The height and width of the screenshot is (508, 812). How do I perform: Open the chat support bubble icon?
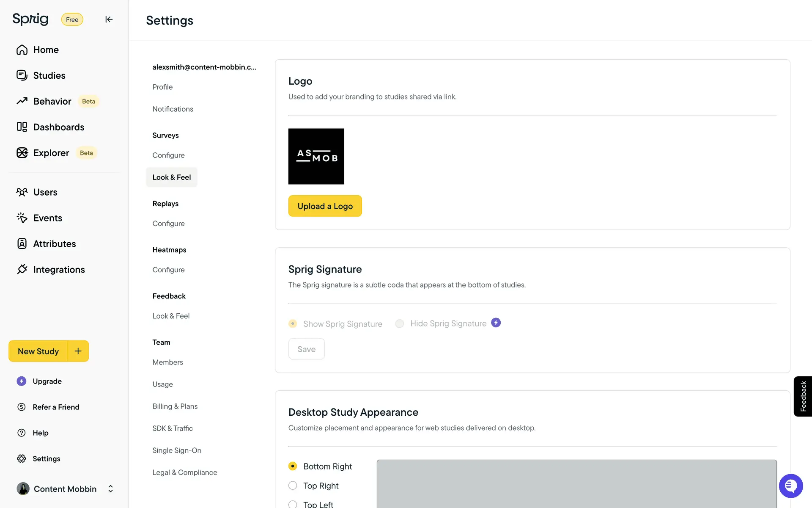[x=790, y=486]
